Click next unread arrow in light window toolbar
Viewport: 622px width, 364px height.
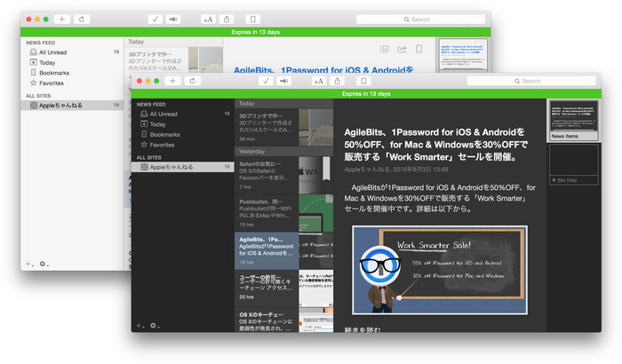(x=173, y=19)
